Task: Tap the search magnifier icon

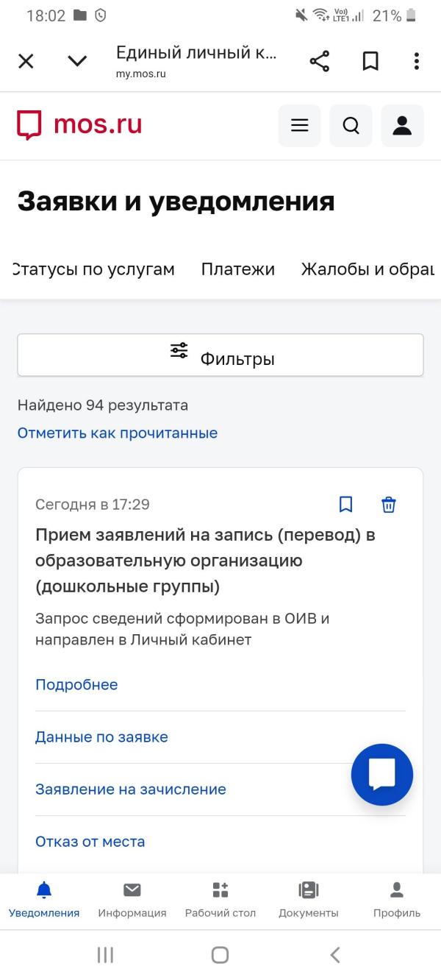Action: [x=351, y=126]
